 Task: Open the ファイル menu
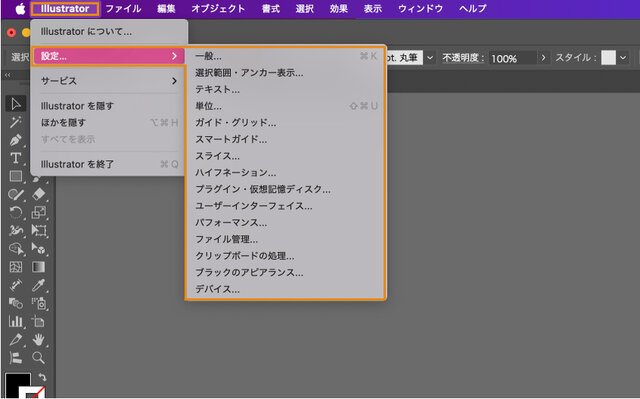[x=123, y=9]
